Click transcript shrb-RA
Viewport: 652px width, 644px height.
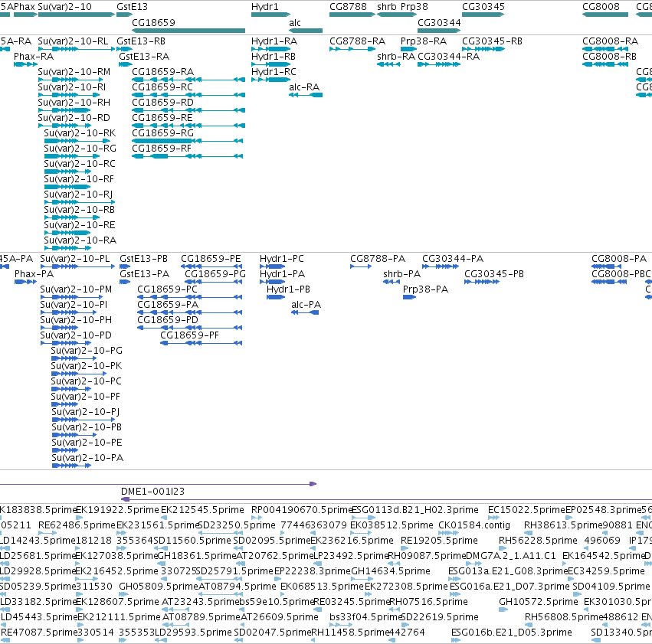point(388,64)
